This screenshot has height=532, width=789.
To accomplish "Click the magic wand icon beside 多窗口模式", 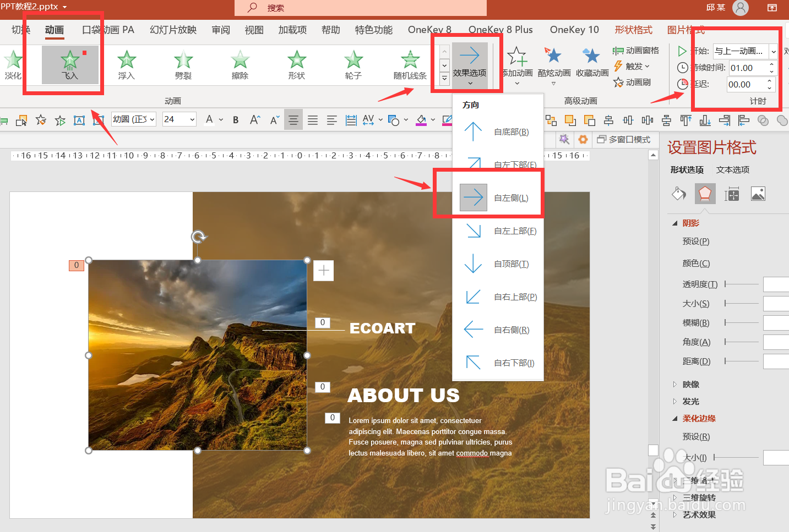I will tap(564, 139).
